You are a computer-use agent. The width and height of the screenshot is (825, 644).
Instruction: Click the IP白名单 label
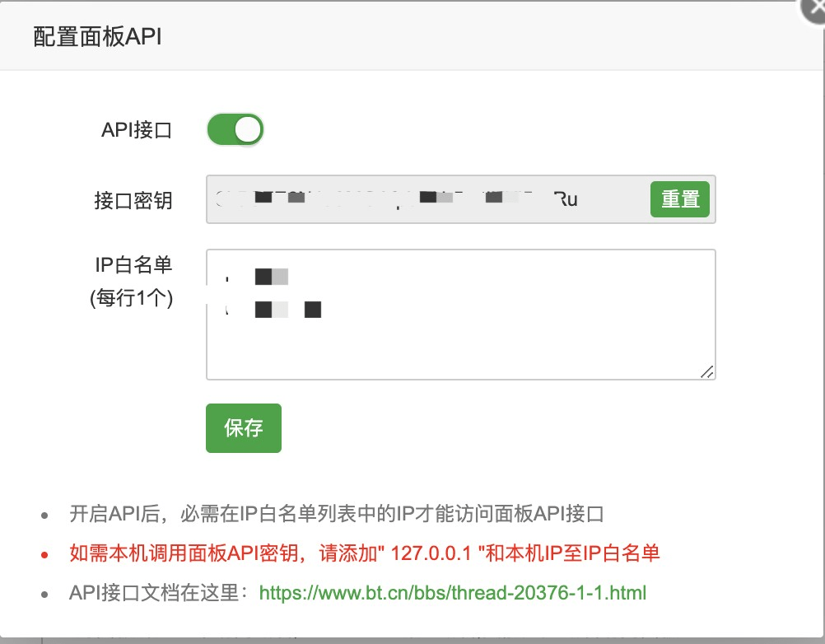click(x=133, y=264)
